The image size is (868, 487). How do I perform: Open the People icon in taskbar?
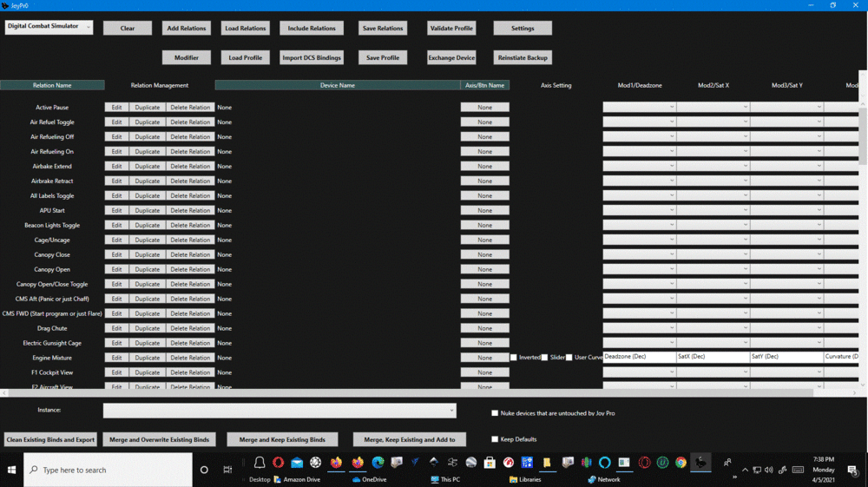click(727, 463)
